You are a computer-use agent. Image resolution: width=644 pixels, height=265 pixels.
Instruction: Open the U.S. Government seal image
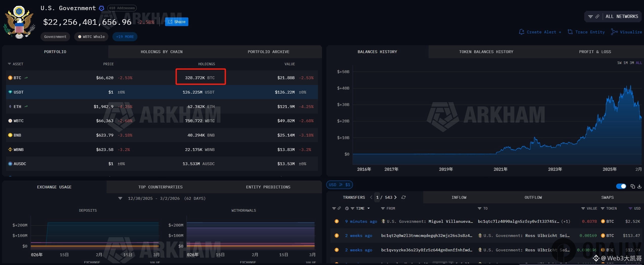[19, 22]
